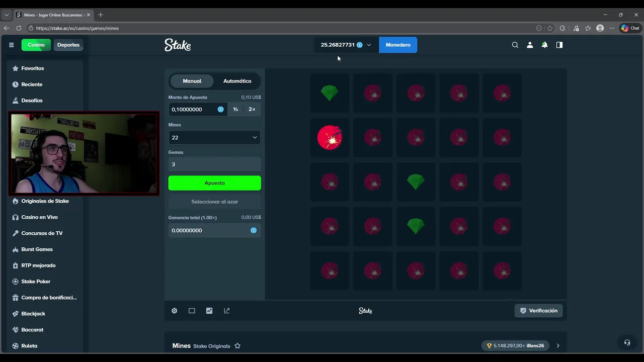This screenshot has height=362, width=644.
Task: Click the coin icon in total profit field
Action: click(x=254, y=230)
